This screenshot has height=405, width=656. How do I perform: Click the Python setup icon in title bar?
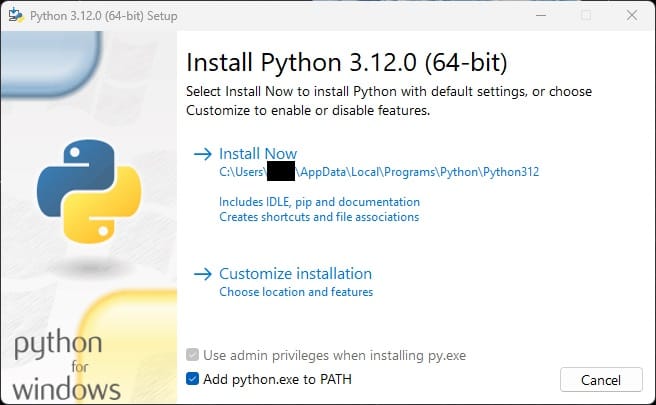click(x=15, y=15)
